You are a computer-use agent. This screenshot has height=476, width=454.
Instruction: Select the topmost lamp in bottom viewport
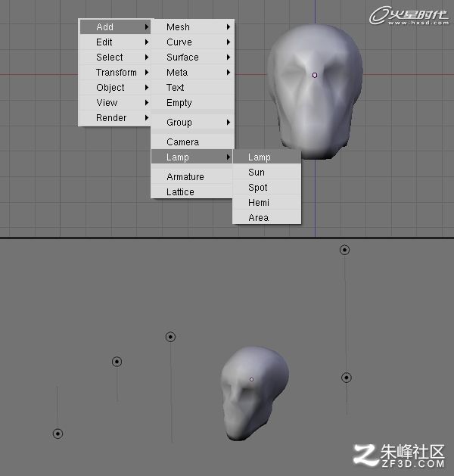[344, 250]
